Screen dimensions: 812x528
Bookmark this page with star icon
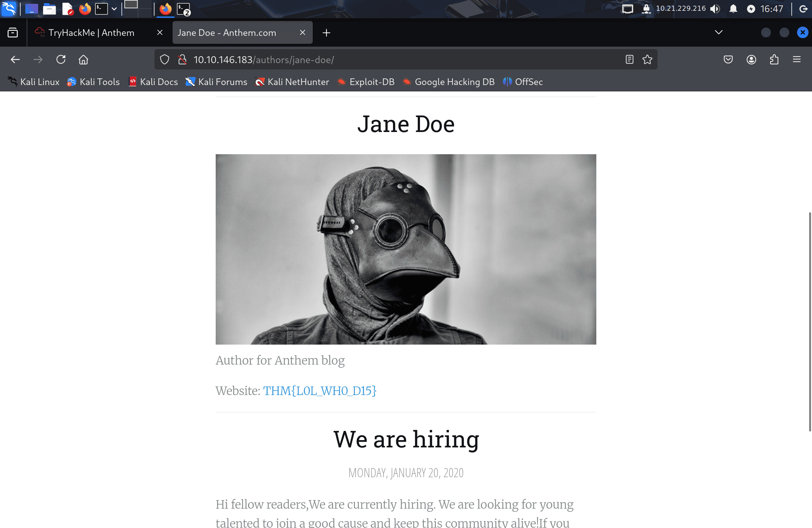point(647,60)
